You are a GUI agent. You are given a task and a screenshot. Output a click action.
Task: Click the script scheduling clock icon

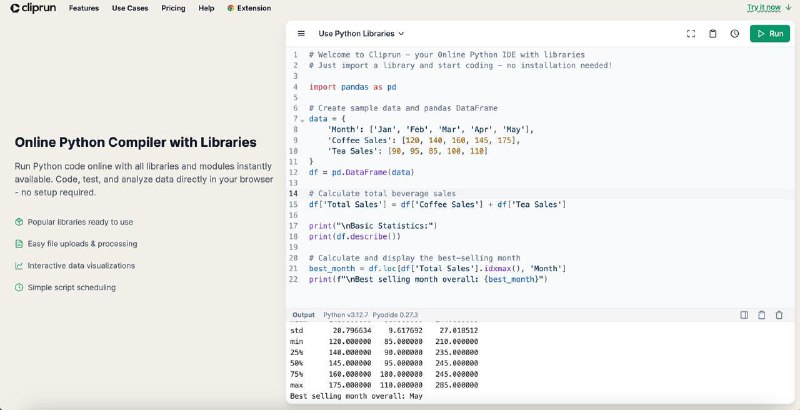[19, 288]
